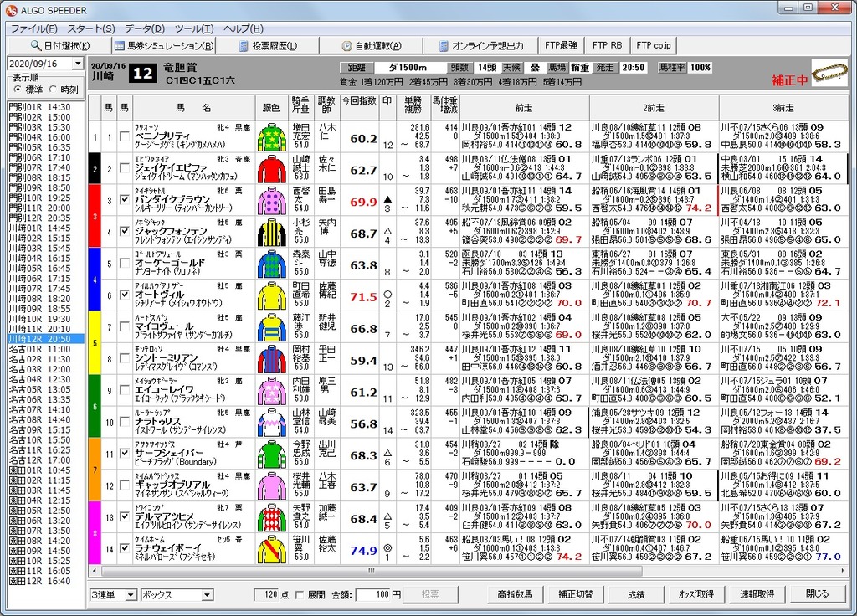Click the ALGO SPEEDER title bar app icon
Viewport: 857px width, 616px height.
(12, 10)
